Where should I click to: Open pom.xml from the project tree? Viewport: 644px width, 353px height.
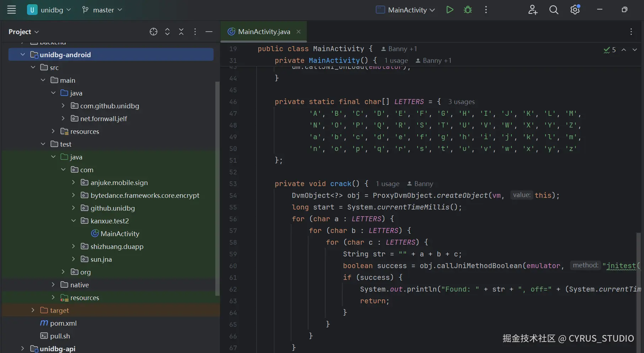point(63,323)
